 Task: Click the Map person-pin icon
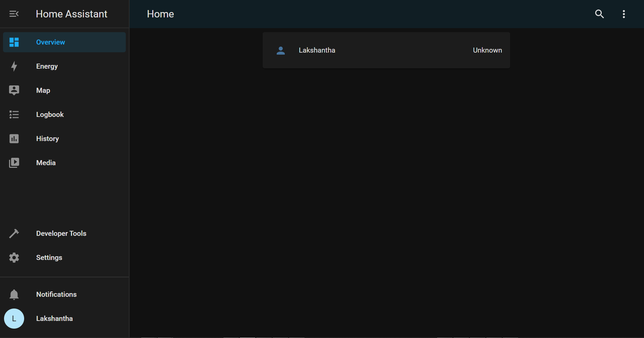14,90
